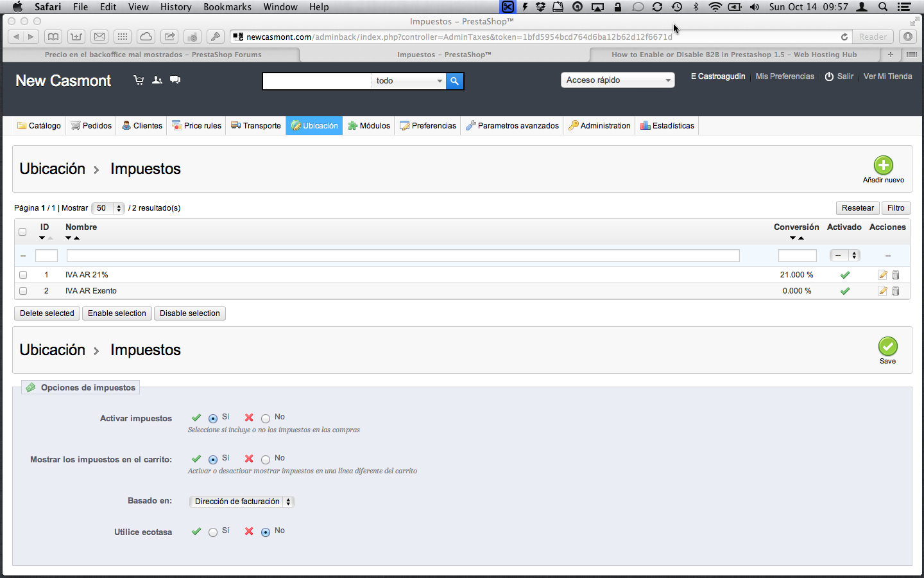Open Bluetooth menu bar icon

click(x=696, y=7)
